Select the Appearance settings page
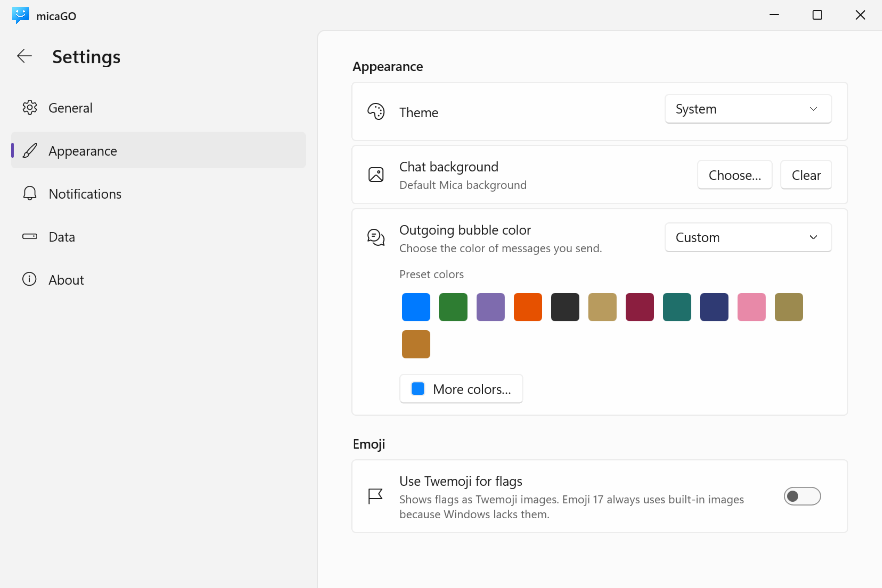The width and height of the screenshot is (882, 588). [x=158, y=150]
